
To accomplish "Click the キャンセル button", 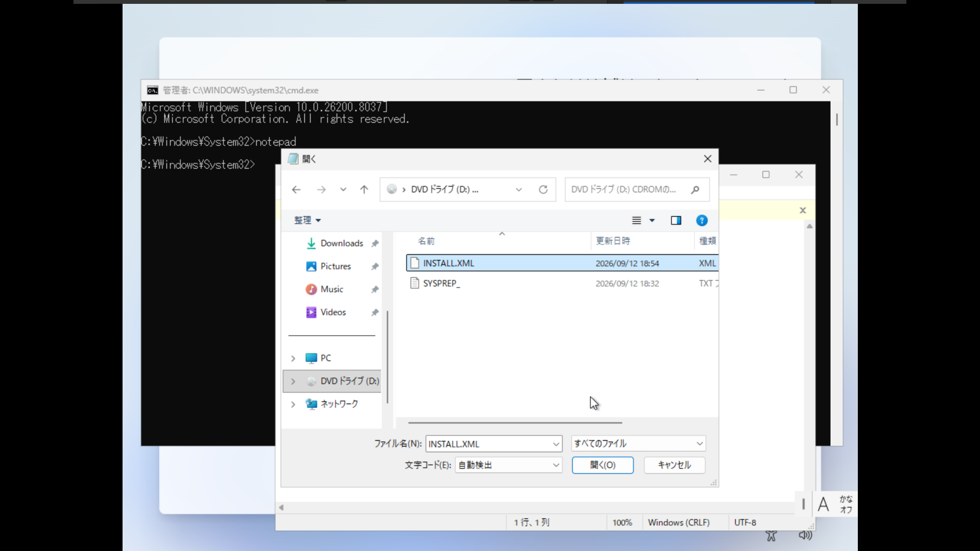I will pyautogui.click(x=674, y=465).
